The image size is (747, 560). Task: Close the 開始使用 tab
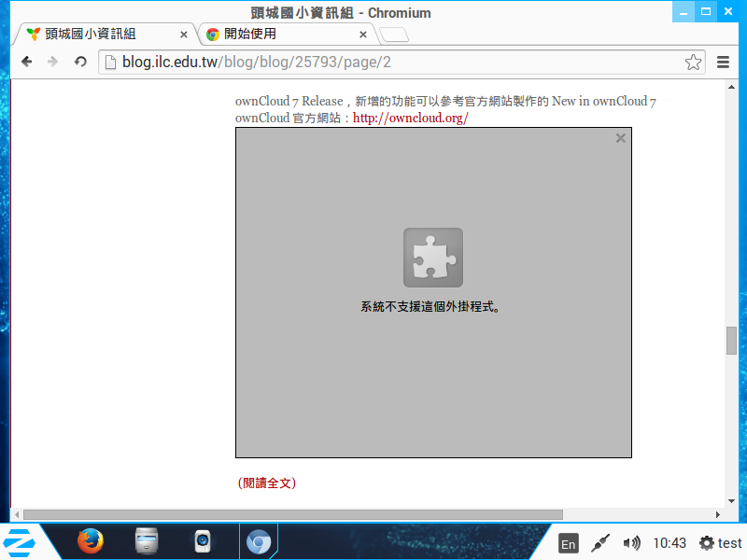[x=363, y=35]
